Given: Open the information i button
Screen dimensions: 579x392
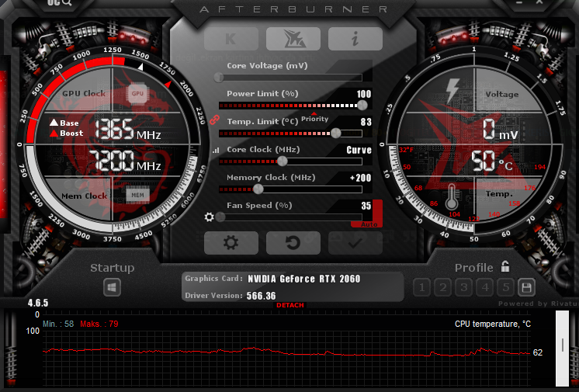Looking at the screenshot, I should 355,39.
